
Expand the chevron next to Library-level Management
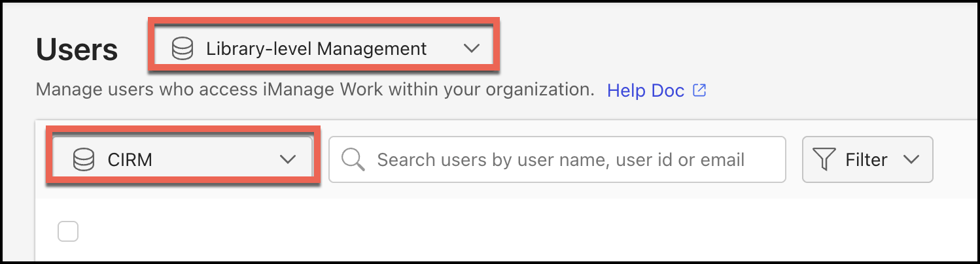point(471,48)
